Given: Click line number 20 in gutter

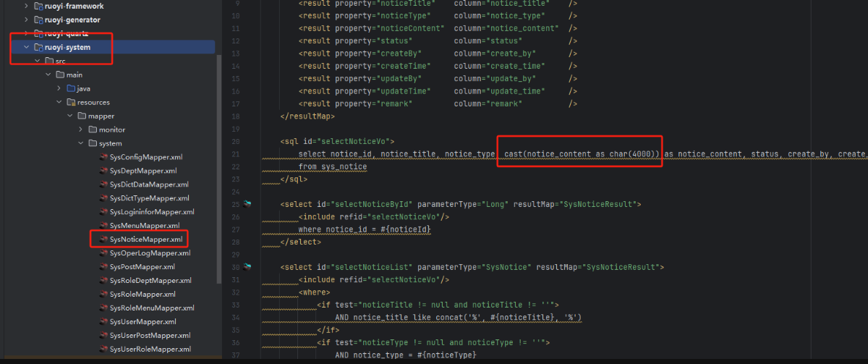Looking at the screenshot, I should click(x=236, y=141).
